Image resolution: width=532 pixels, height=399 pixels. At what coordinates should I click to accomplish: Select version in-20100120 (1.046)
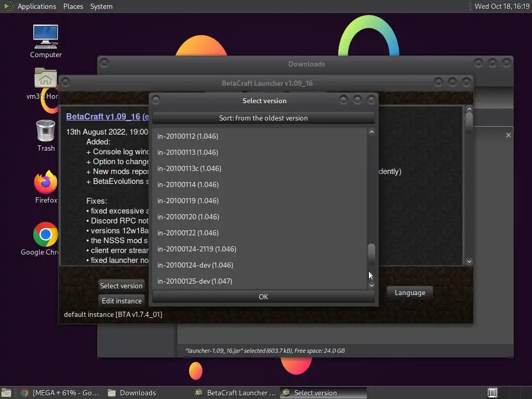point(260,217)
